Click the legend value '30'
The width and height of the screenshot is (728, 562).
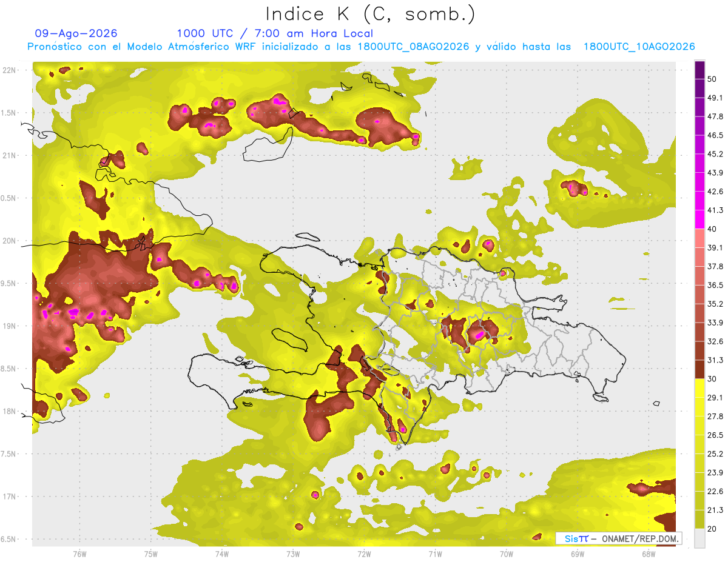(x=712, y=379)
